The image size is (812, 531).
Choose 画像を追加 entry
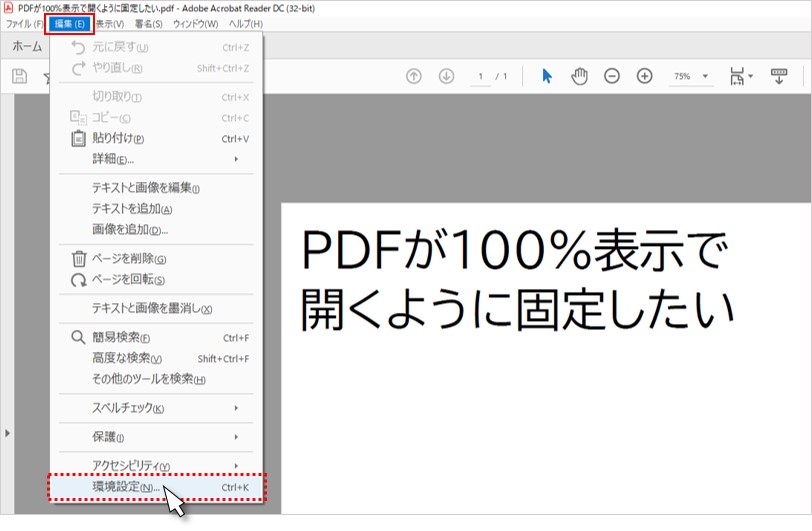point(157,229)
